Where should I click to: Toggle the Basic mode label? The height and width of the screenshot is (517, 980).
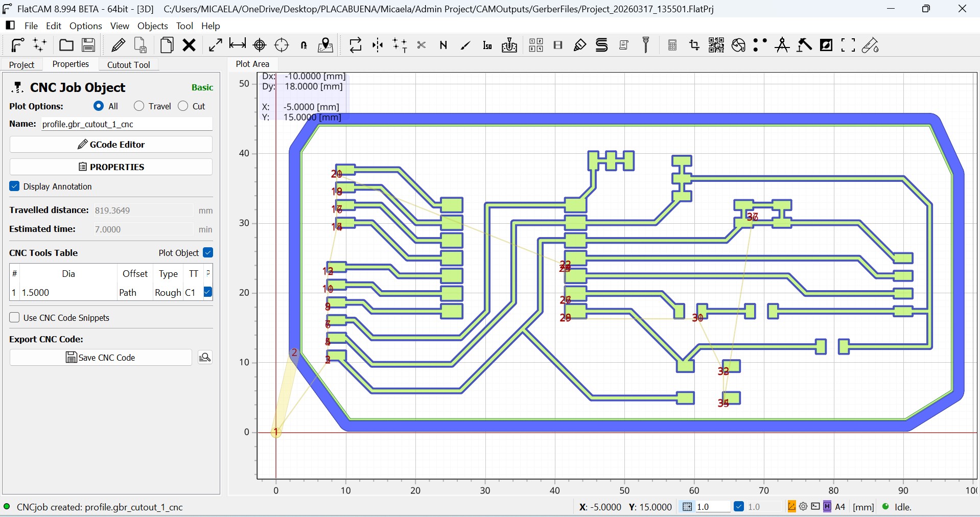pos(202,87)
